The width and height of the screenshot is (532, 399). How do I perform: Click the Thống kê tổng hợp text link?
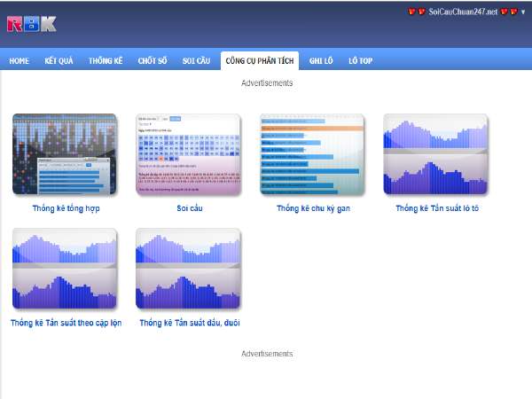(65, 208)
